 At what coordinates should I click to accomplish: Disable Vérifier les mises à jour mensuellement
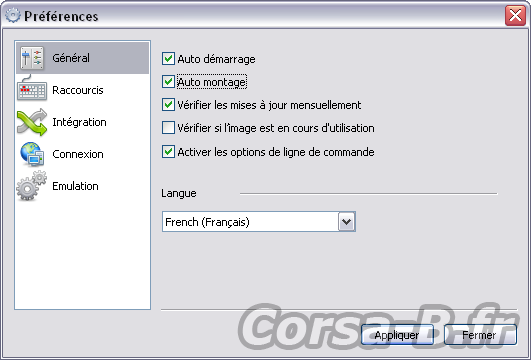click(x=168, y=105)
